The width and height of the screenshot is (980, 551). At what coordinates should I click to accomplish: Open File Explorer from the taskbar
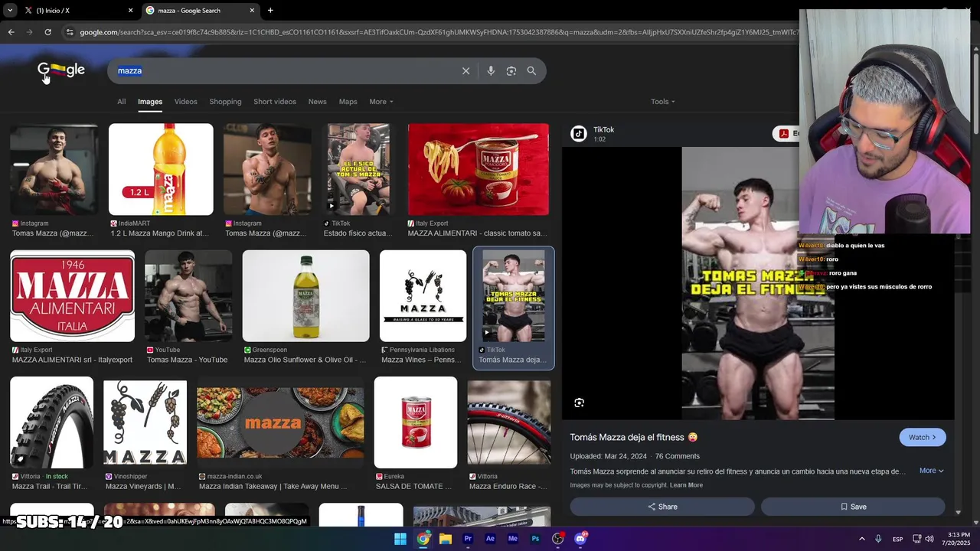click(445, 539)
